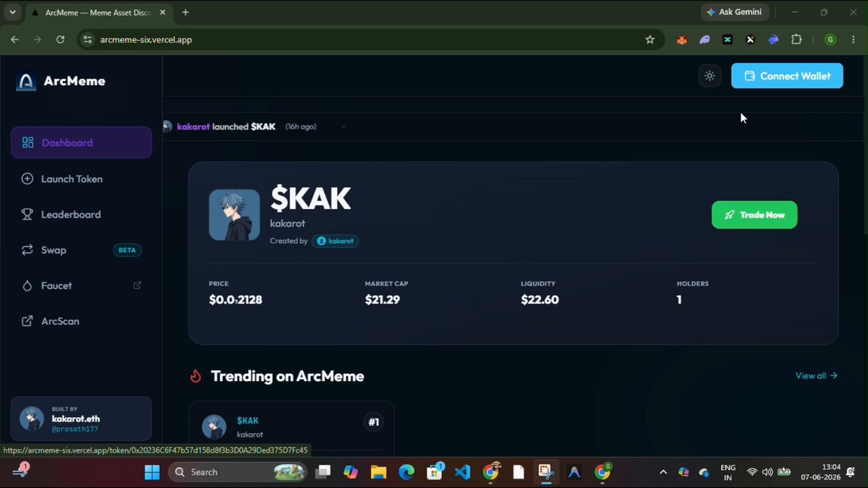Viewport: 868px width, 488px height.
Task: Click the Ask Gemini button
Action: pos(733,12)
